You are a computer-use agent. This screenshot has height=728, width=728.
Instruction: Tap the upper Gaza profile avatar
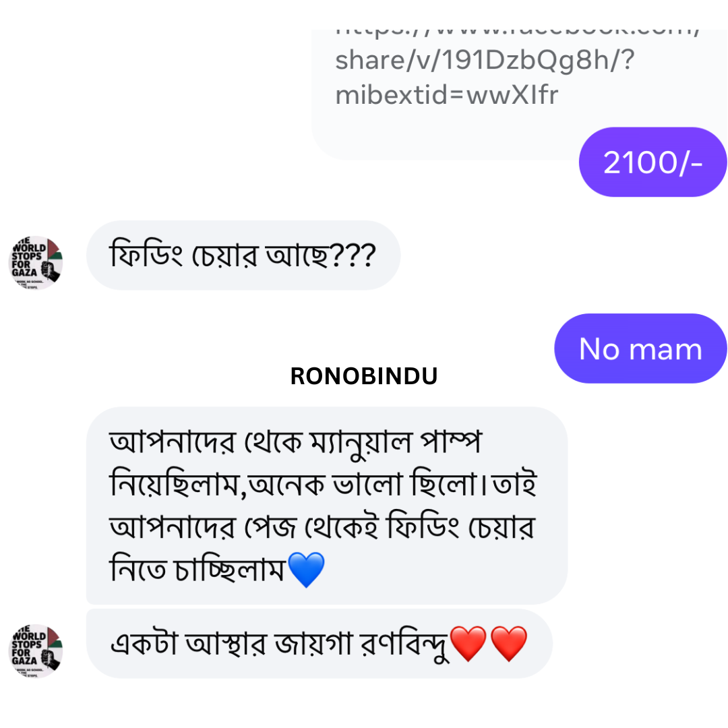point(36,262)
